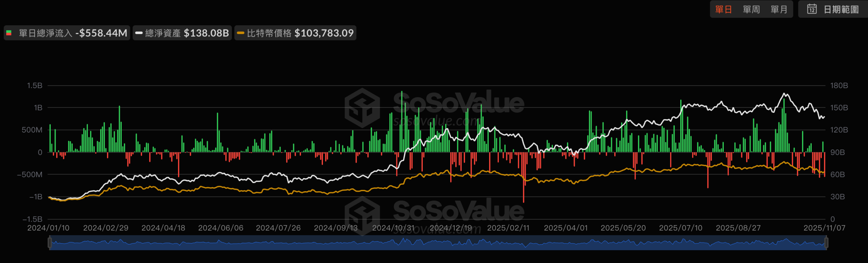
Task: Click the red-green 單日總淨流入 legend marker
Action: 9,33
